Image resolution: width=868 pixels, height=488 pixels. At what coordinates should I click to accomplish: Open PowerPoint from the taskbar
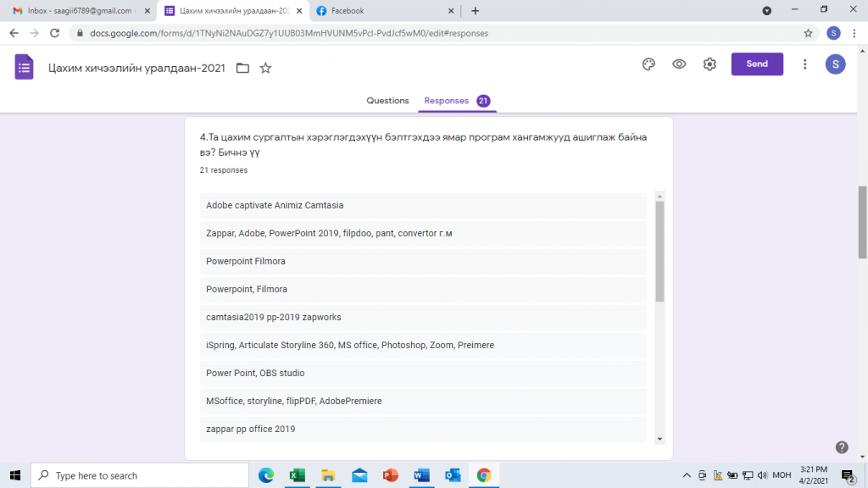coord(390,475)
